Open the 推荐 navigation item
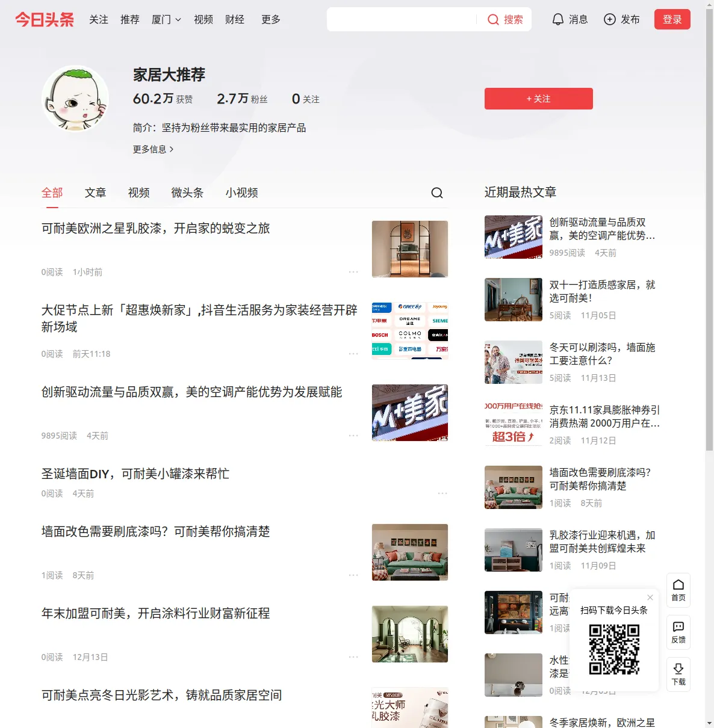This screenshot has width=714, height=728. click(130, 19)
